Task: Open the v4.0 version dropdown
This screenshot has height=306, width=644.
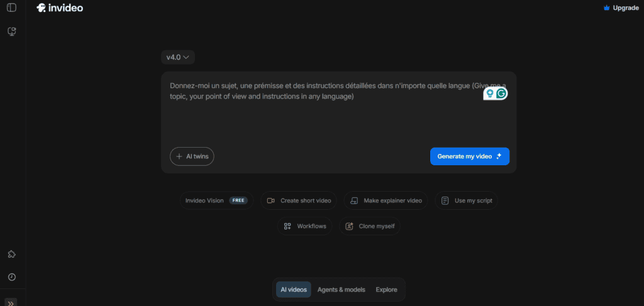Action: click(178, 57)
